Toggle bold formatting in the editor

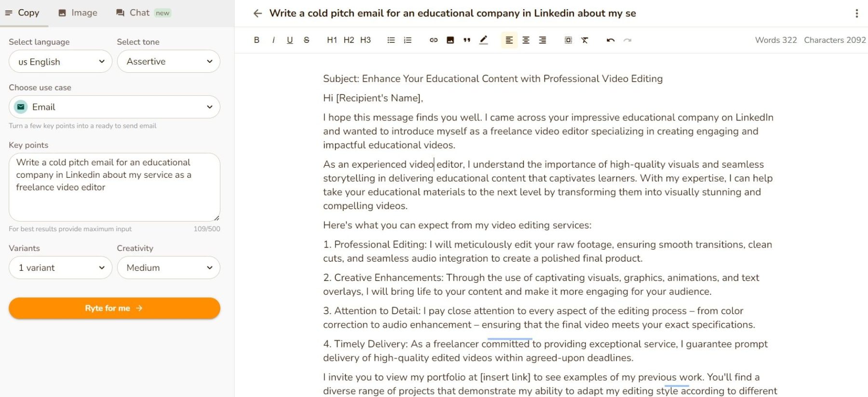click(x=257, y=40)
